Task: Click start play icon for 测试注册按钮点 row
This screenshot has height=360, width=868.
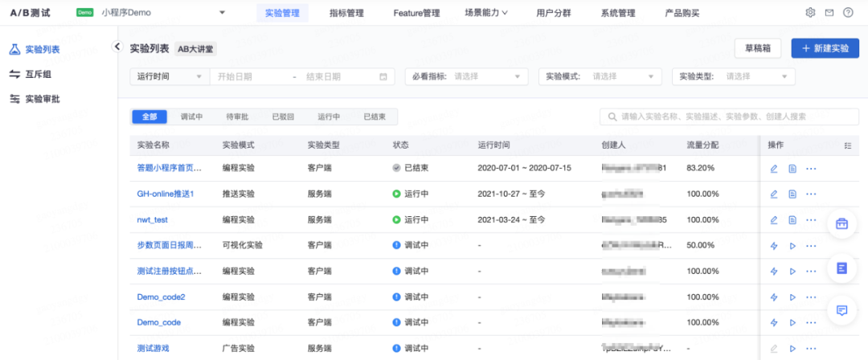Action: pos(792,272)
